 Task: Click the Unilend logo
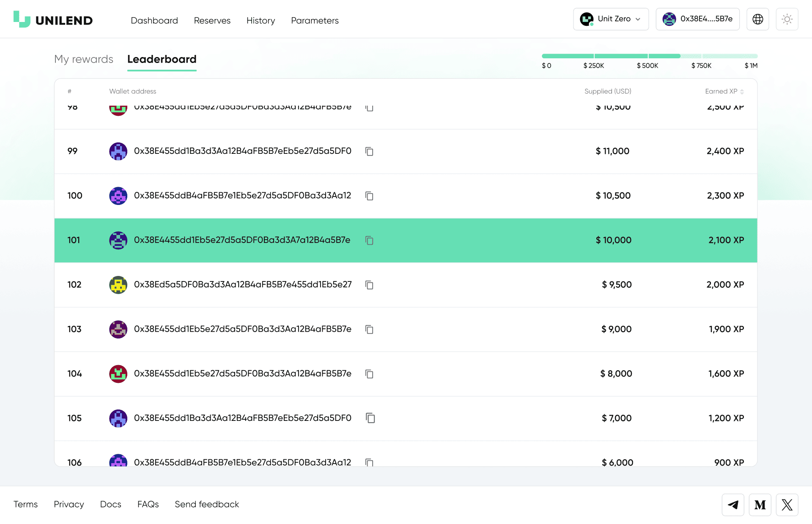point(53,20)
